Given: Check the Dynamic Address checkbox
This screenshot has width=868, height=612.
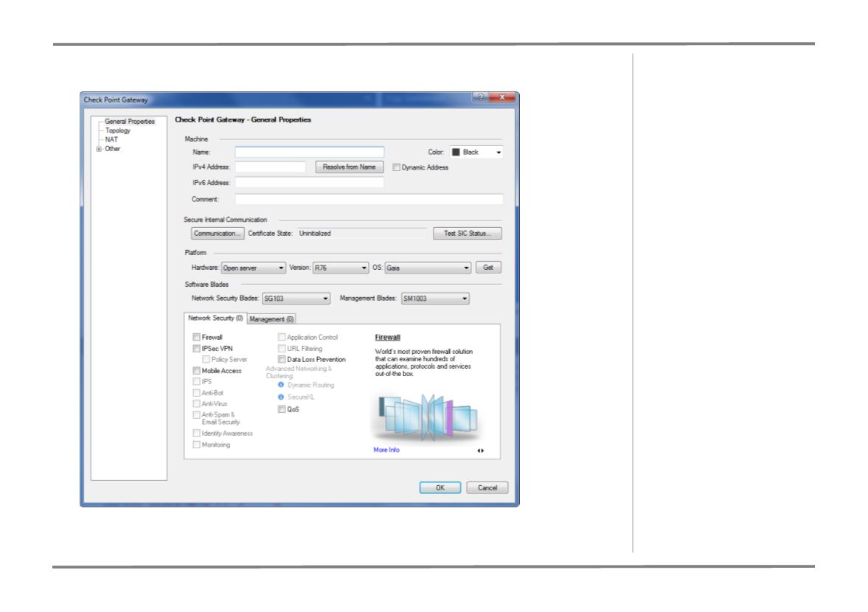Looking at the screenshot, I should coord(396,167).
